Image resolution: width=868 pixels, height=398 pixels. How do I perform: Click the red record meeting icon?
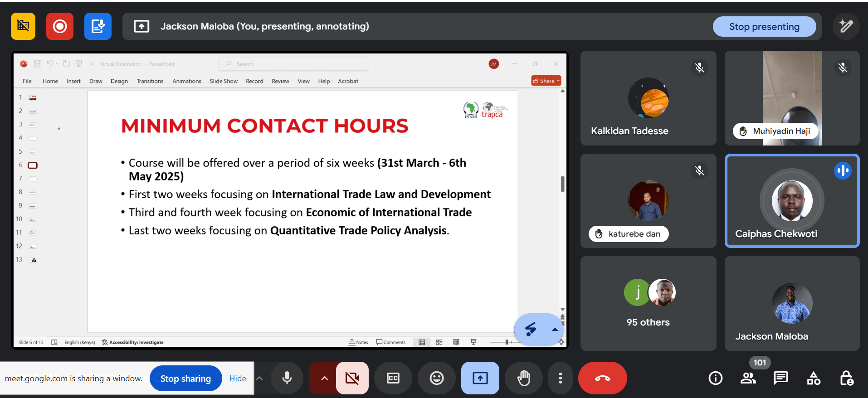coord(59,27)
